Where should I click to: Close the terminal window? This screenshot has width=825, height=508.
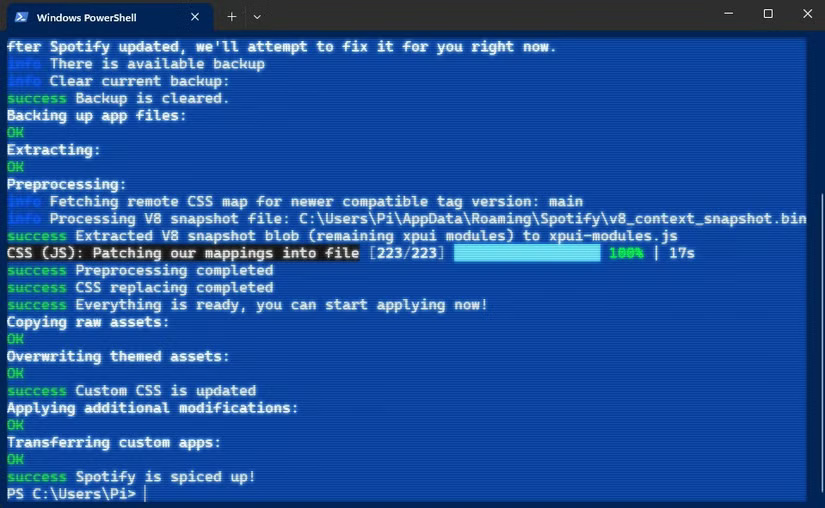point(808,14)
